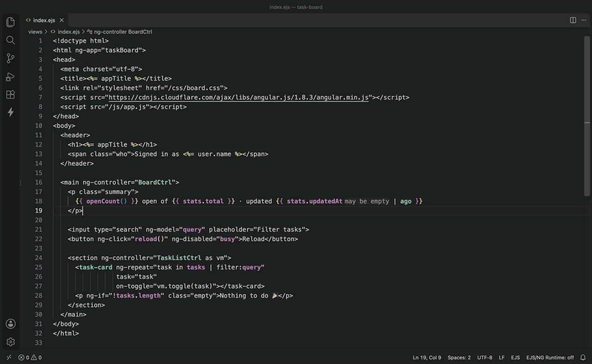
Task: Close the index.ejs editor tab
Action: (62, 20)
